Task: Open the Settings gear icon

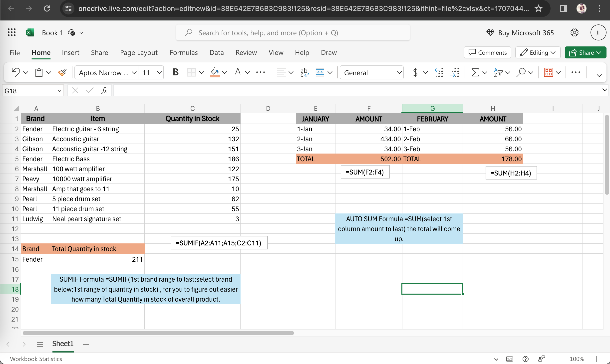Action: pos(575,32)
